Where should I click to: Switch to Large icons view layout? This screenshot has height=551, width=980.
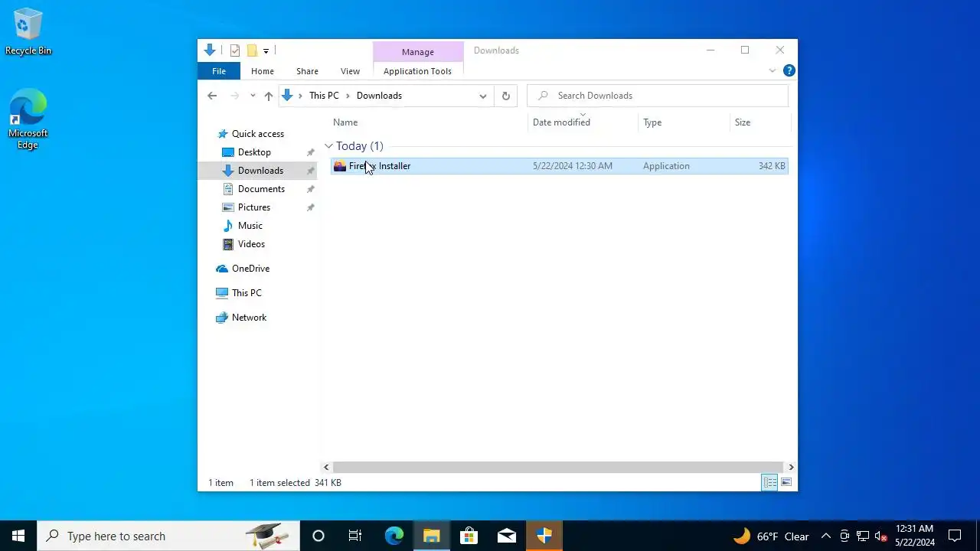click(786, 482)
